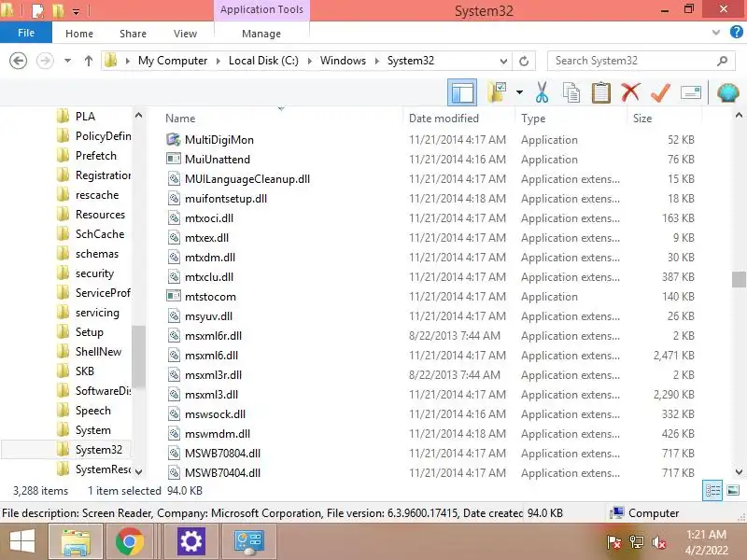Click the shell globe icon in toolbar
The height and width of the screenshot is (560, 747).
[x=728, y=92]
